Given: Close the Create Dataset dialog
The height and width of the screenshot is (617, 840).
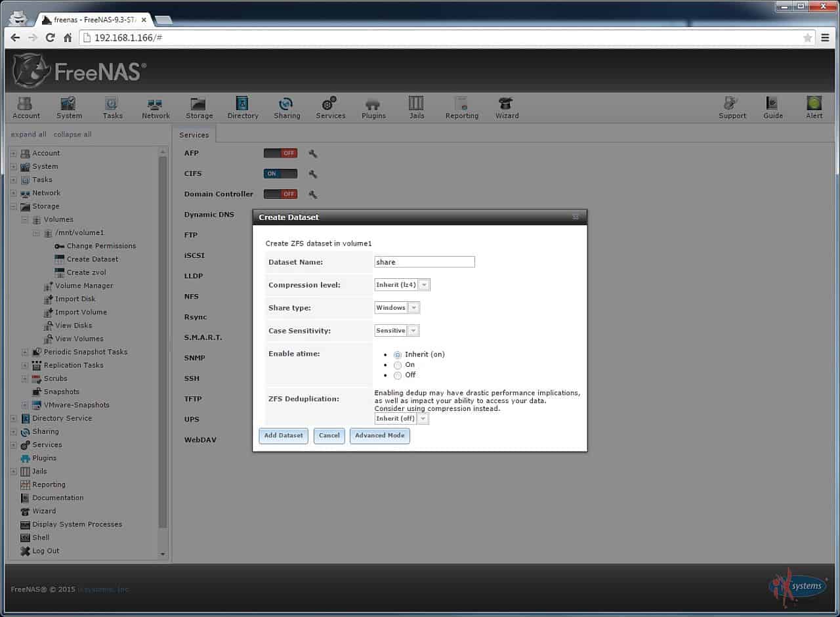Looking at the screenshot, I should pyautogui.click(x=576, y=217).
